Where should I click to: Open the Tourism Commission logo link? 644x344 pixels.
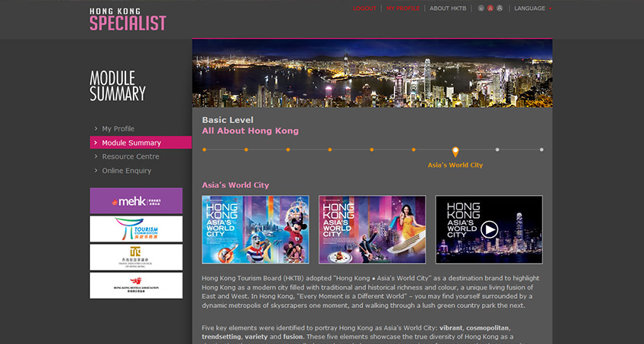(136, 229)
